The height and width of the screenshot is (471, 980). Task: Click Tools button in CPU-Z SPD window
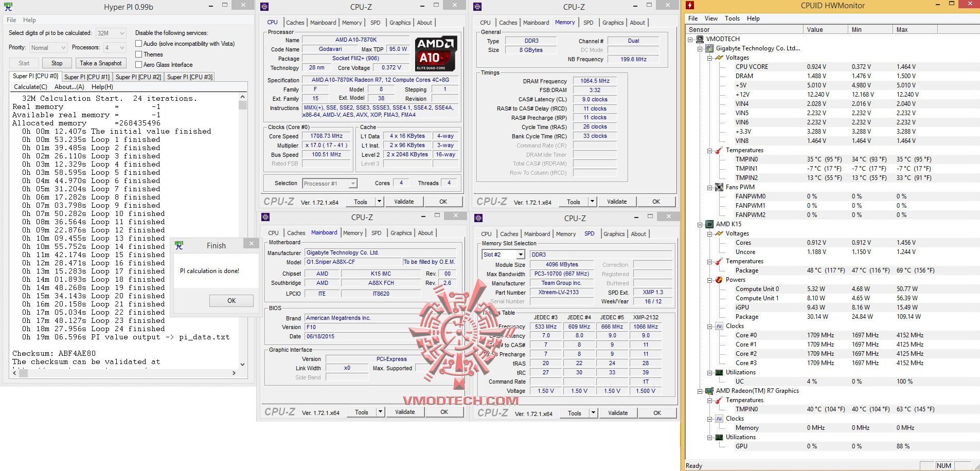click(575, 413)
